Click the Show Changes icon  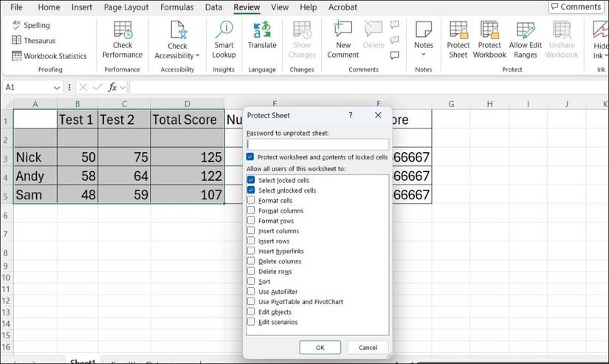point(302,30)
